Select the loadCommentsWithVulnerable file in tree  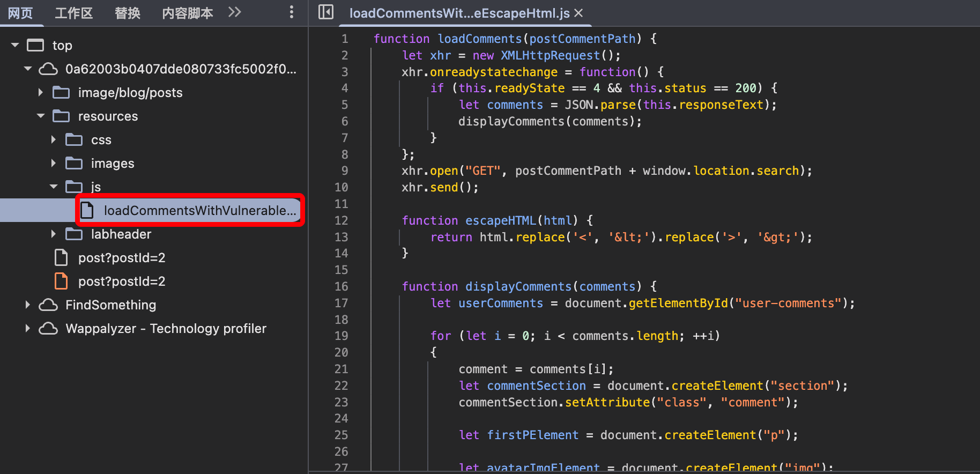tap(199, 211)
